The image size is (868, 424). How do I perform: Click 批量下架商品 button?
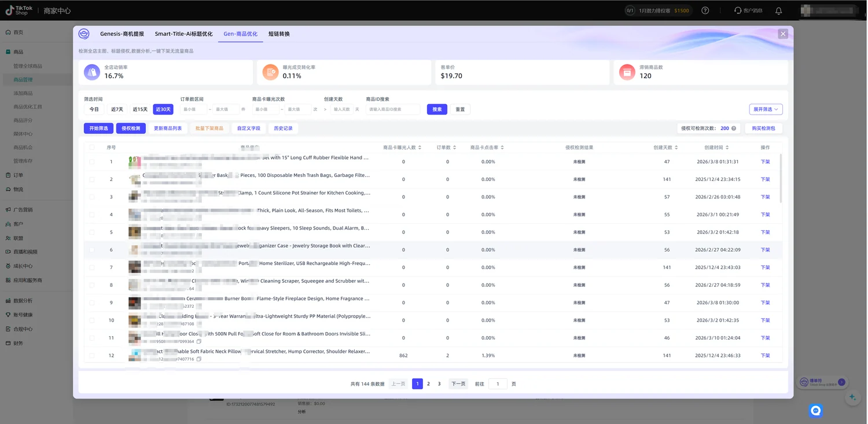[x=209, y=128]
